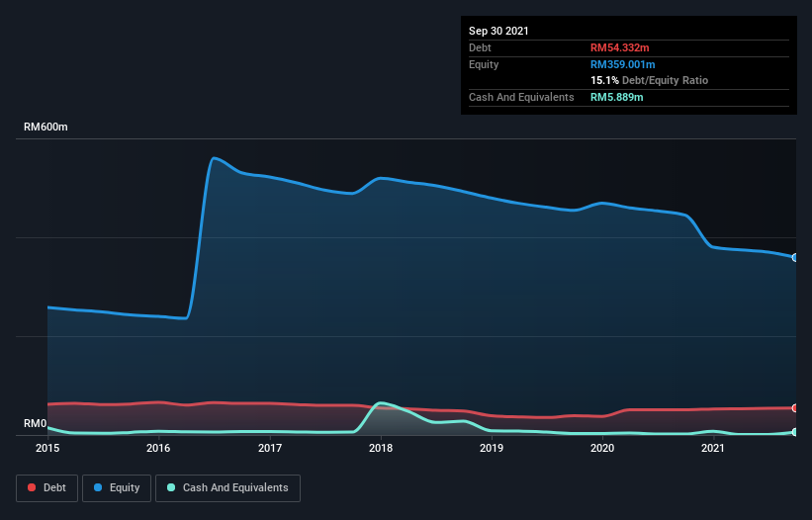The width and height of the screenshot is (812, 520).
Task: Click Cash And Equivalents label in tooltip
Action: tap(521, 97)
